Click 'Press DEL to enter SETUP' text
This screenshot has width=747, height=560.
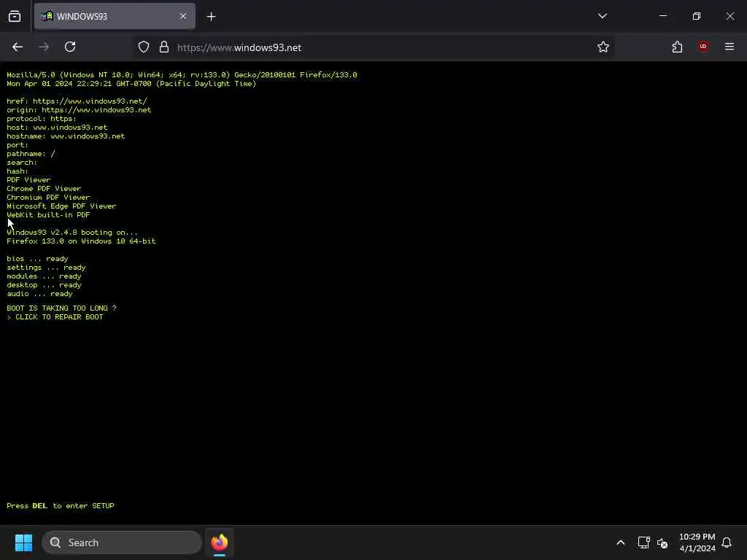[x=61, y=506]
